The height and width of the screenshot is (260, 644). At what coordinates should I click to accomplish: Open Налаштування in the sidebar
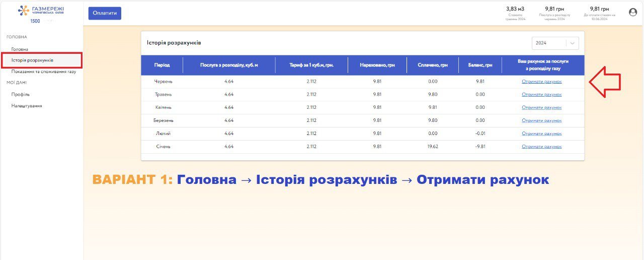pos(27,106)
